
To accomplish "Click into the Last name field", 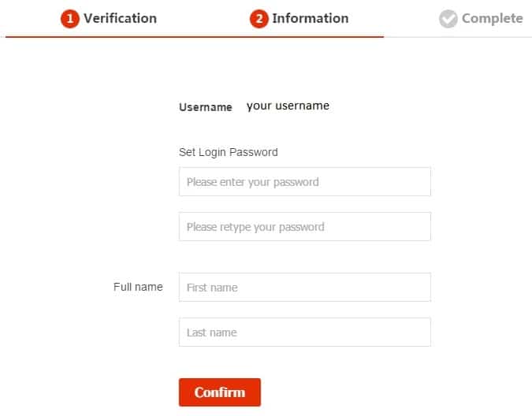I will click(304, 332).
